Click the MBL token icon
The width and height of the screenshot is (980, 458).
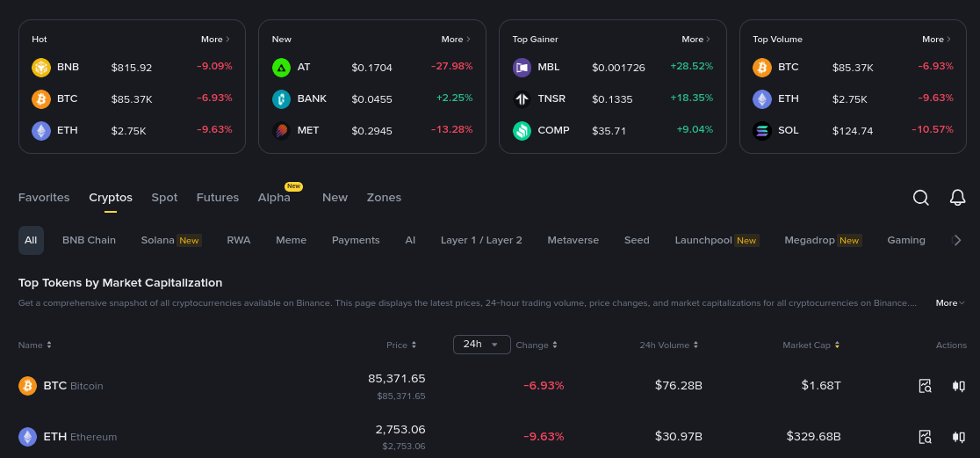pyautogui.click(x=522, y=68)
